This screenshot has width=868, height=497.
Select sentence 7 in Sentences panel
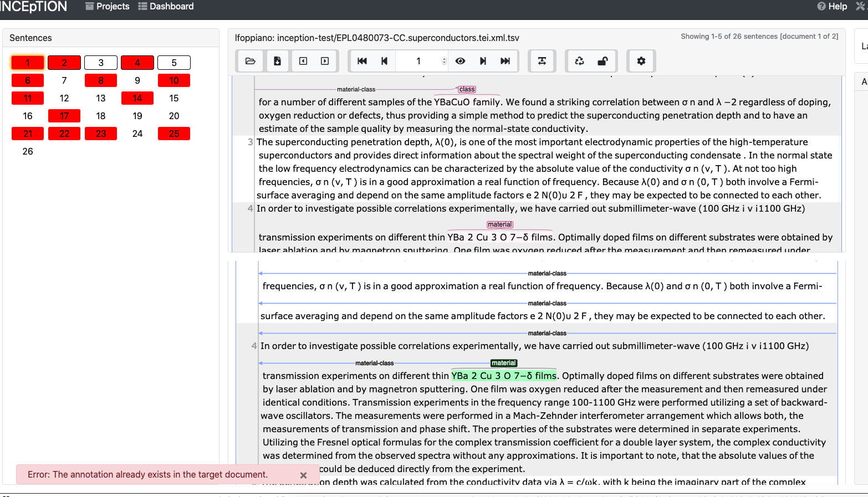tap(64, 80)
